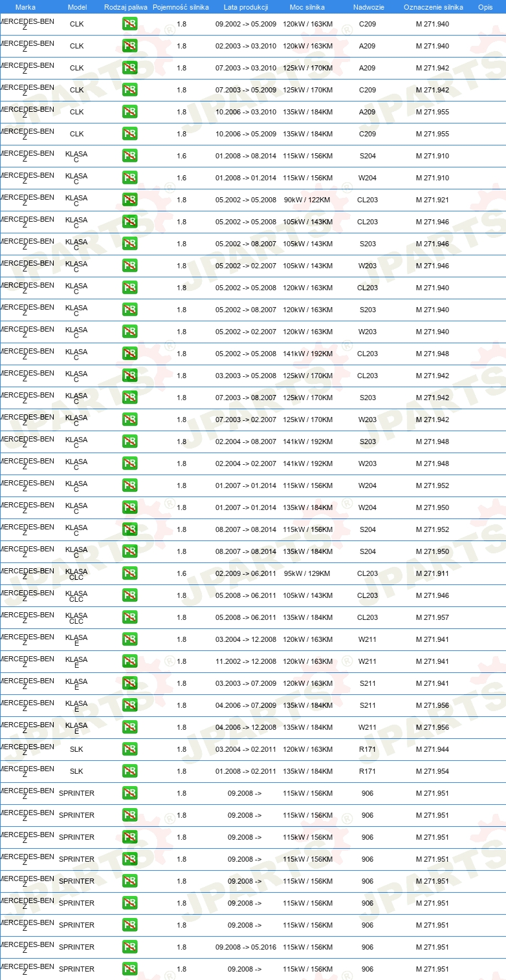Click the engine code 'M 271.954'

tap(432, 772)
